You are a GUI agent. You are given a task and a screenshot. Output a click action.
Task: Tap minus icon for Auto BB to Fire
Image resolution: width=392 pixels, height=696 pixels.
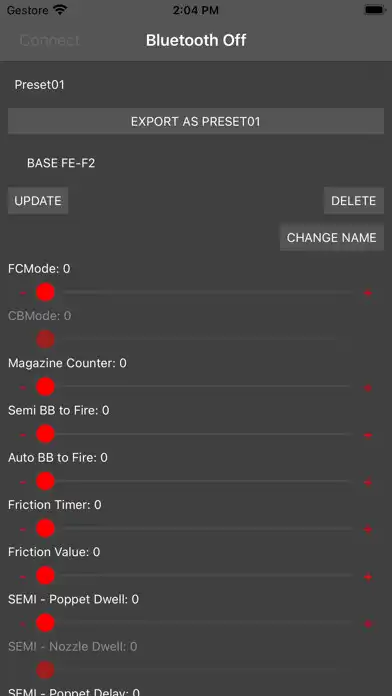(x=23, y=482)
